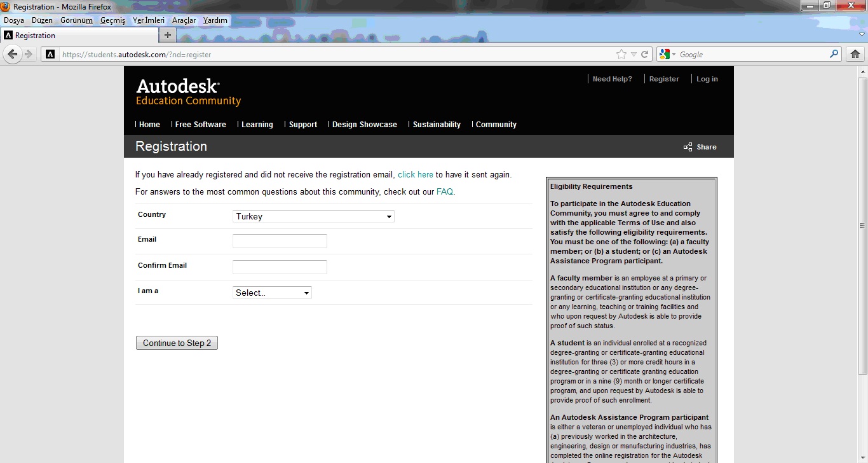Viewport: 868px width, 463px height.
Task: Click the Firefox icon in title bar
Action: tap(6, 6)
